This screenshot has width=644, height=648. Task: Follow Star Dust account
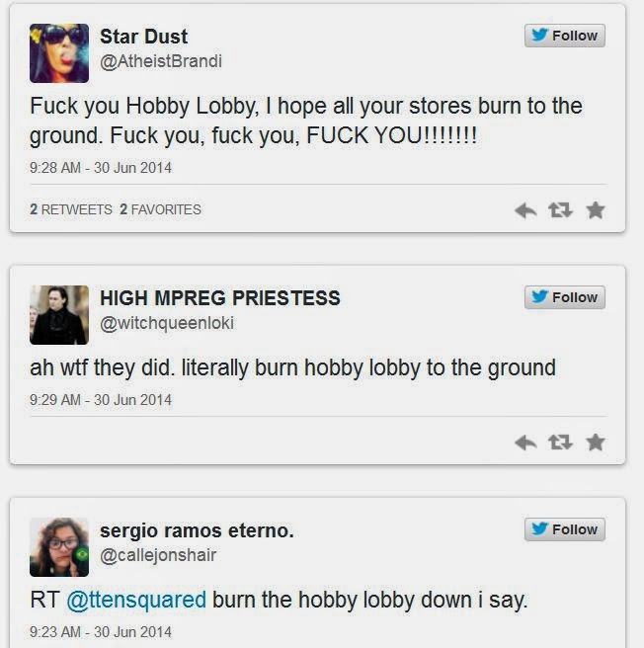[x=564, y=36]
